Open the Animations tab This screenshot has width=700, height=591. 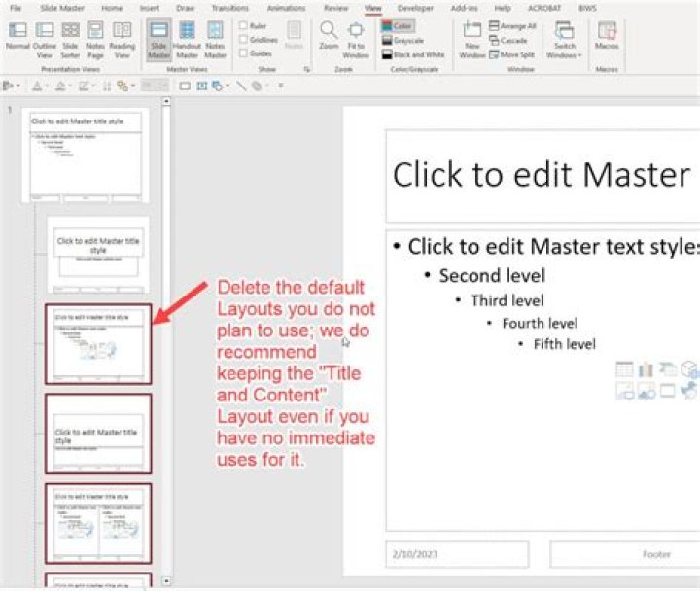286,8
